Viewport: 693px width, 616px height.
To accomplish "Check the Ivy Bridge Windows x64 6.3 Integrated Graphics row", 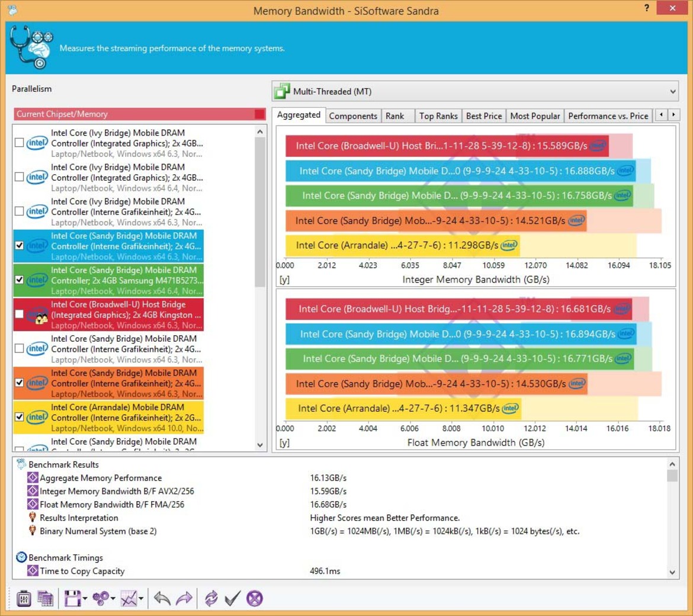I will pyautogui.click(x=19, y=143).
